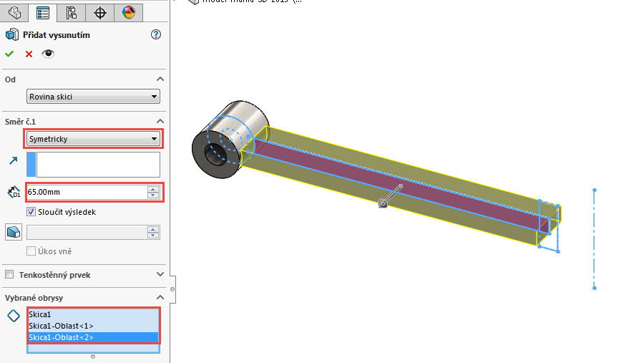Open the help question mark icon
This screenshot has width=644, height=363.
(156, 34)
